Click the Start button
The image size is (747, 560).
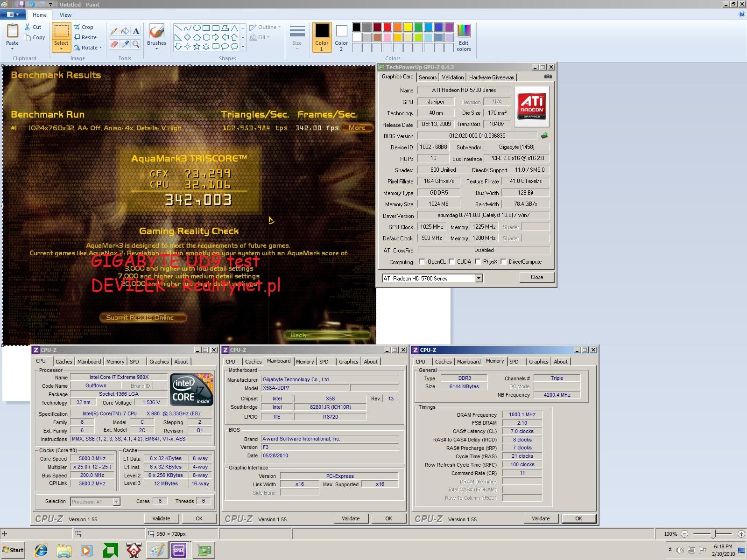[13, 550]
